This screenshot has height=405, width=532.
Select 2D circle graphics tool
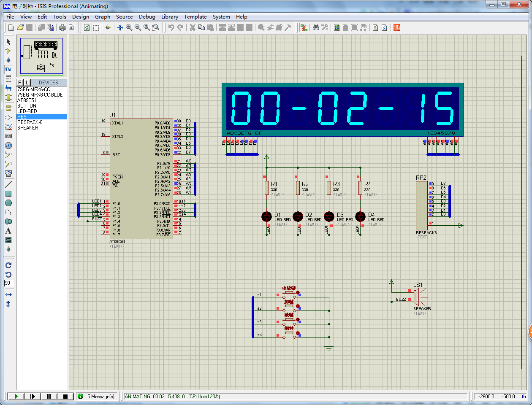pyautogui.click(x=8, y=203)
